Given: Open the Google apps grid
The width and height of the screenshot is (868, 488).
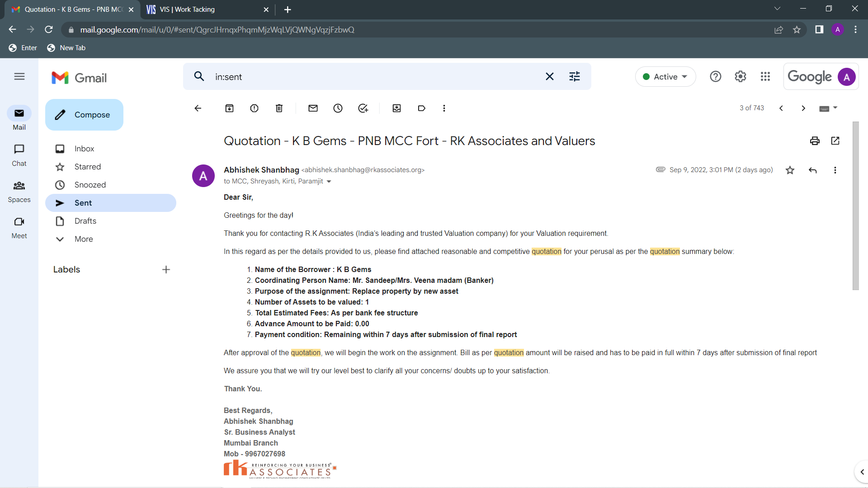Looking at the screenshot, I should (x=765, y=76).
